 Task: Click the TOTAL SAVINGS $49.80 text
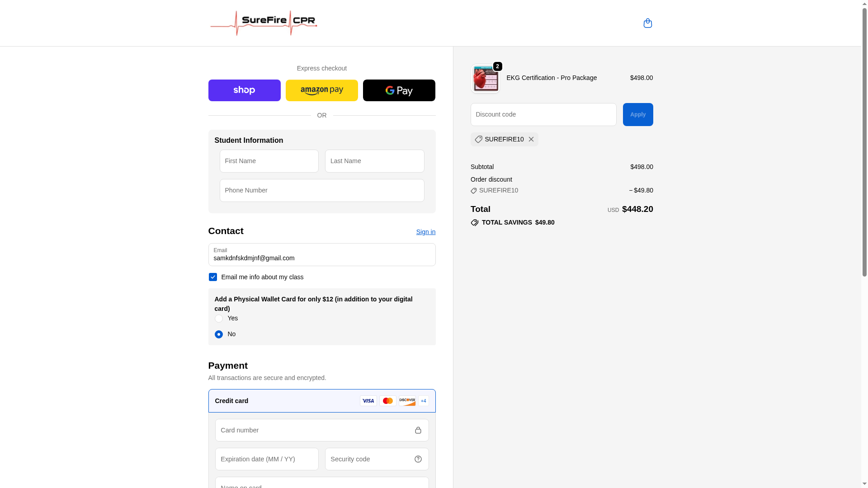518,222
